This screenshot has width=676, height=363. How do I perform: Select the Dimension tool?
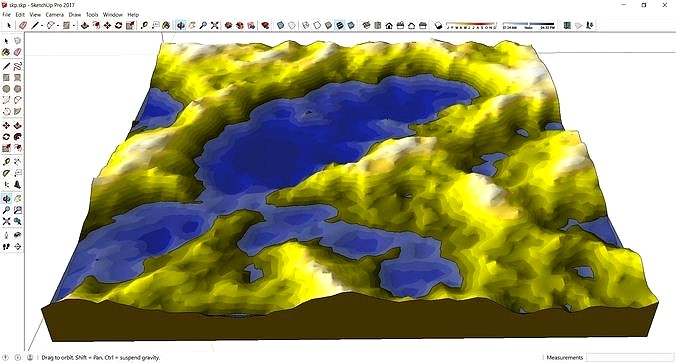pos(17,162)
